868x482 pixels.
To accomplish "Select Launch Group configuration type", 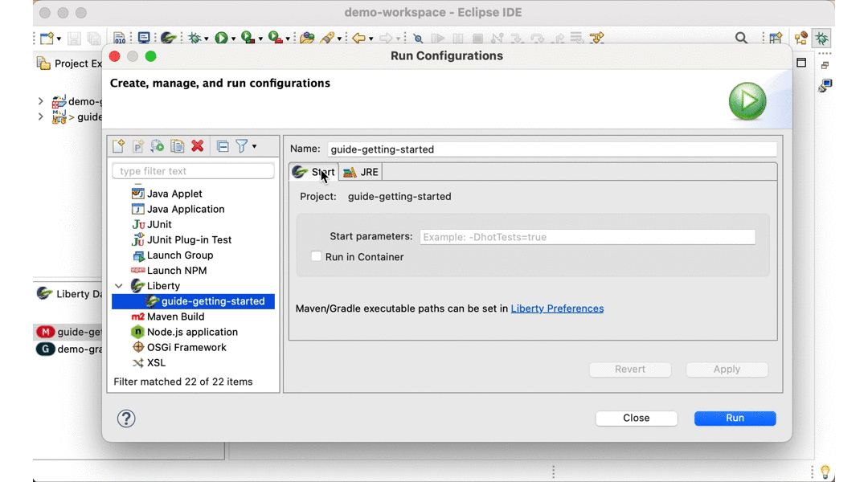I will click(180, 255).
